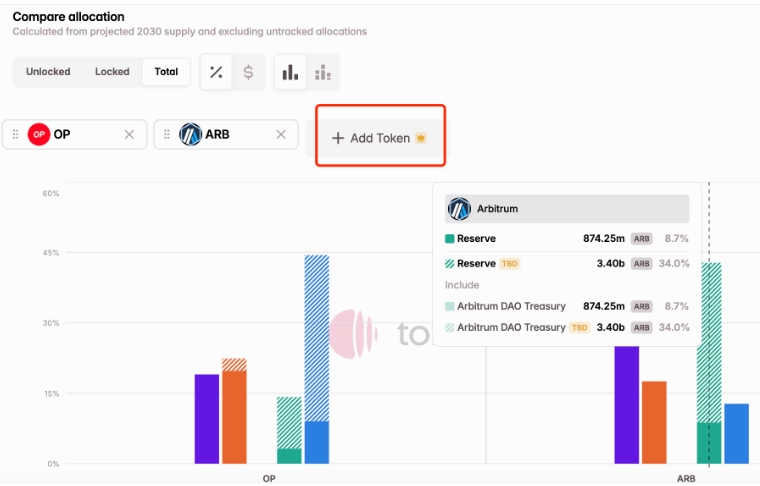Click the ARB token drag handle

pos(167,134)
